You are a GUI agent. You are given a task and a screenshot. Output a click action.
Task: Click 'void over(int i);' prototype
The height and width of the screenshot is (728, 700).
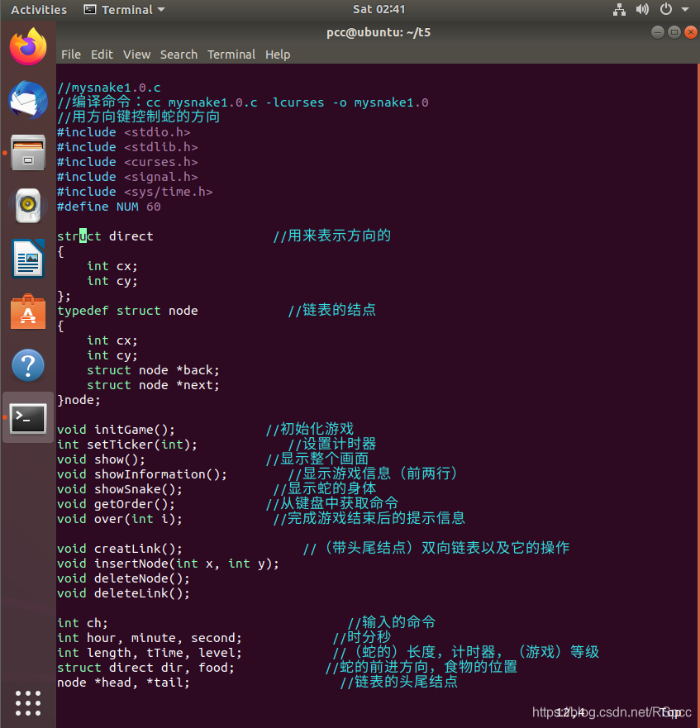(120, 519)
